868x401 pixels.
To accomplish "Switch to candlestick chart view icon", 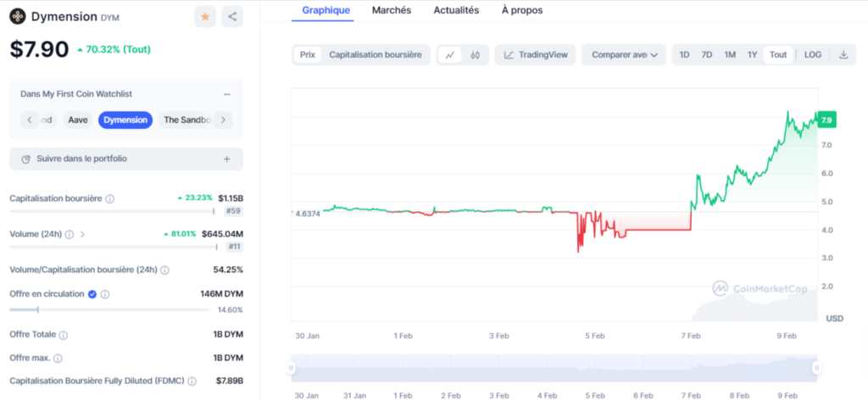I will pos(475,55).
